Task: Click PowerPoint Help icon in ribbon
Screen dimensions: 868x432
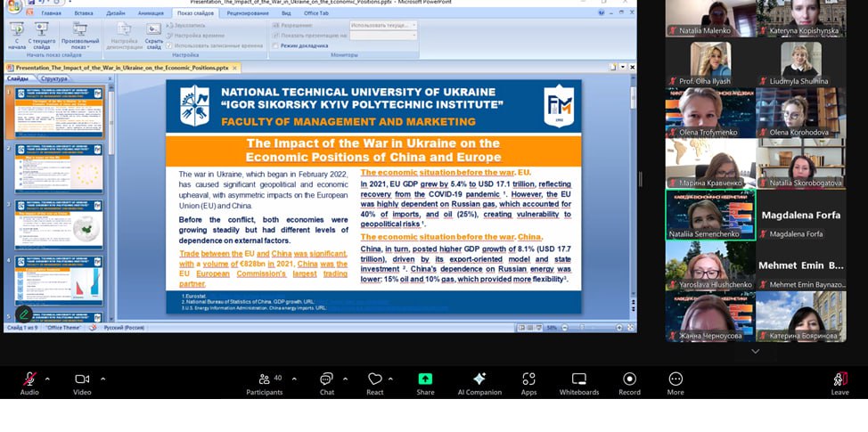Action: pyautogui.click(x=602, y=12)
